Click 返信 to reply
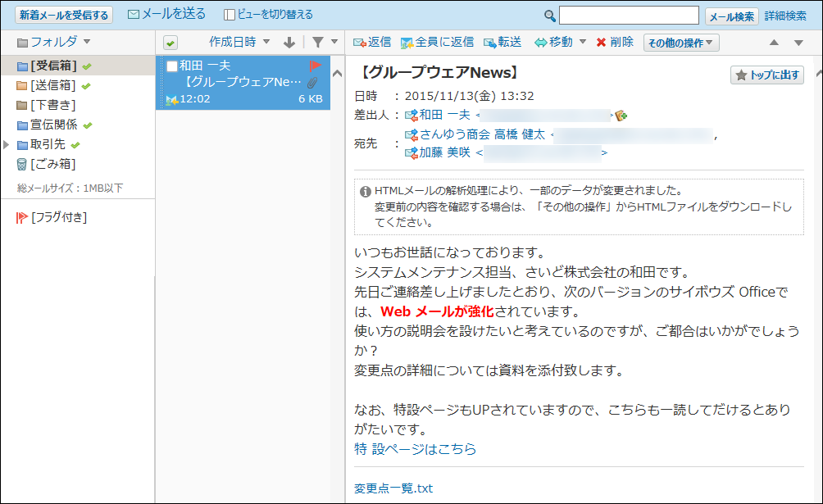The width and height of the screenshot is (823, 504). coord(372,42)
